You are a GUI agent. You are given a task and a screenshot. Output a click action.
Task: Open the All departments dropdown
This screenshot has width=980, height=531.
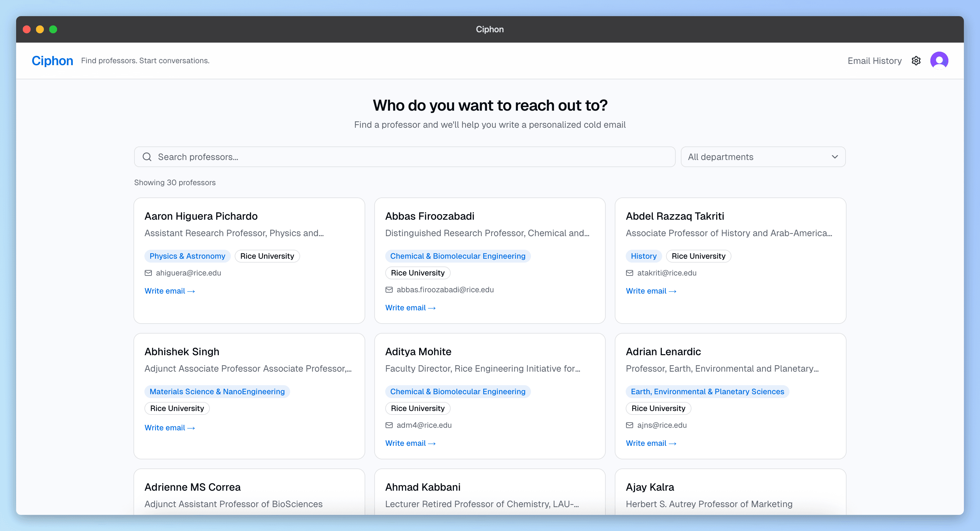pos(763,156)
